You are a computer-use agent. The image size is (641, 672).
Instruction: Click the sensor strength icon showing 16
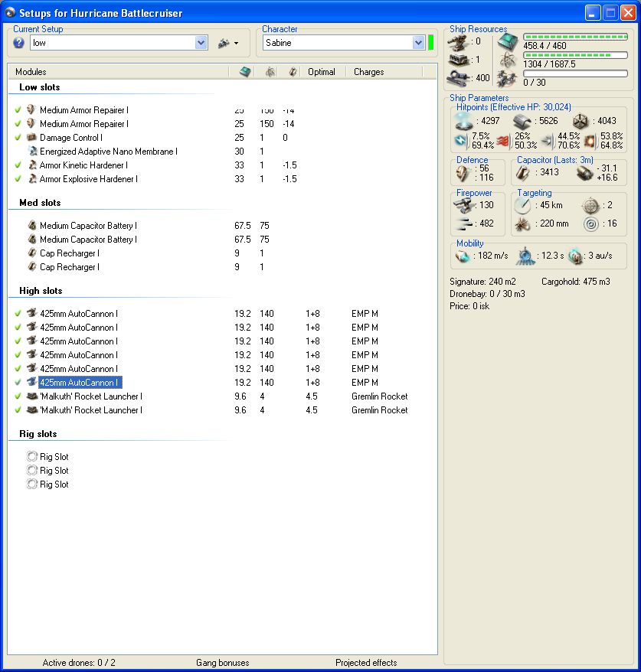590,224
